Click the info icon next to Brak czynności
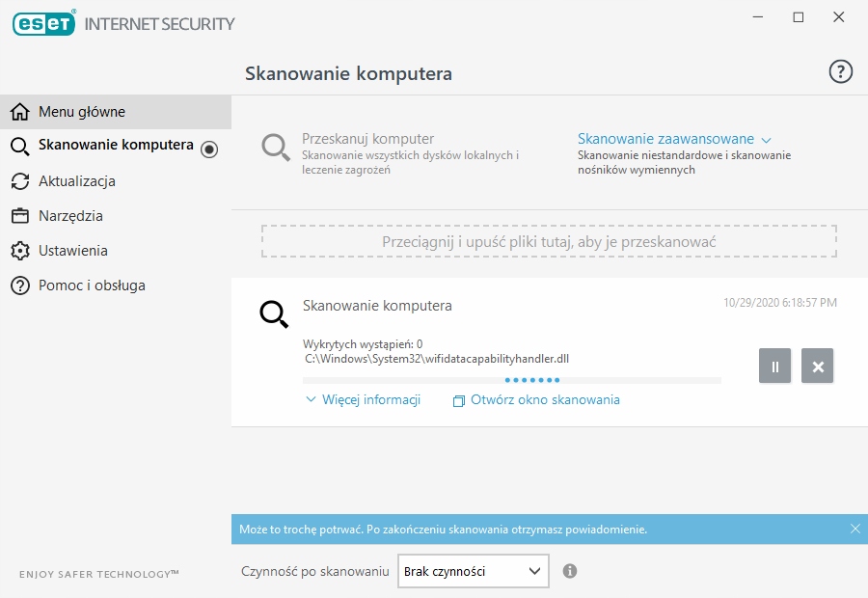Screen dimensions: 868x598 pyautogui.click(x=570, y=571)
